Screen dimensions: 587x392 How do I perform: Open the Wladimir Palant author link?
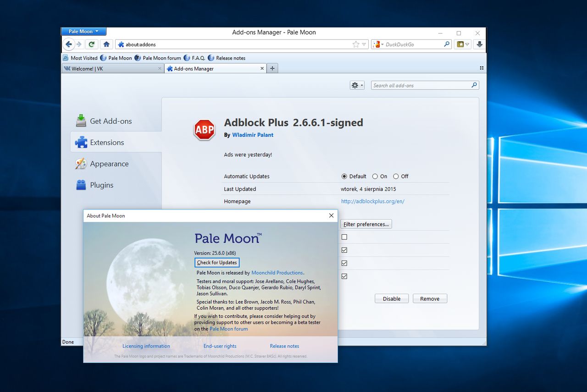[x=253, y=135]
